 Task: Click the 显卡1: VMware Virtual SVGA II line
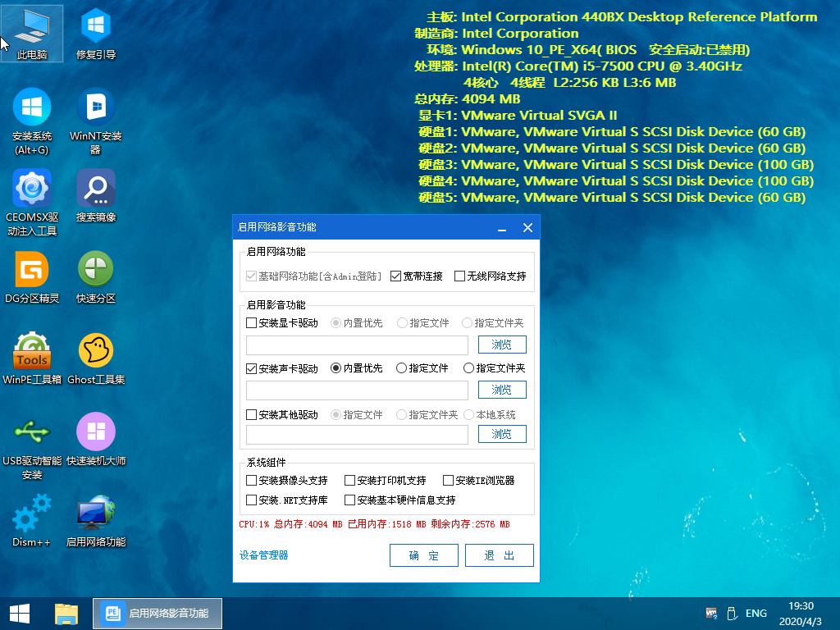point(518,116)
